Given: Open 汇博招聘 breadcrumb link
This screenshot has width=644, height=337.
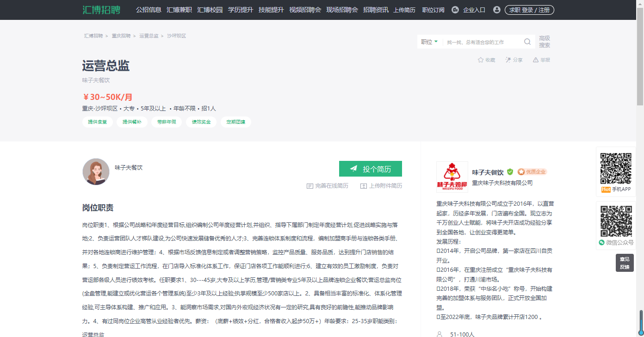Looking at the screenshot, I should [93, 36].
